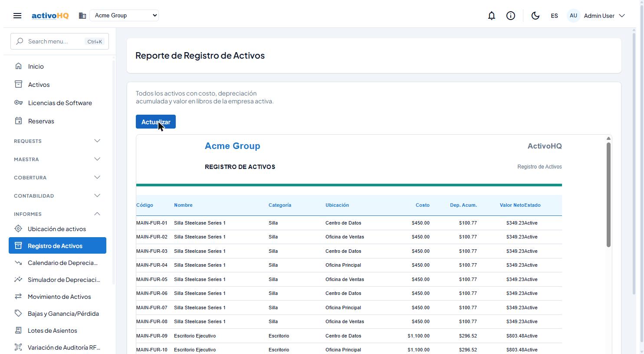Click the report viewer scrollbar thumb
The height and width of the screenshot is (354, 644).
click(608, 195)
